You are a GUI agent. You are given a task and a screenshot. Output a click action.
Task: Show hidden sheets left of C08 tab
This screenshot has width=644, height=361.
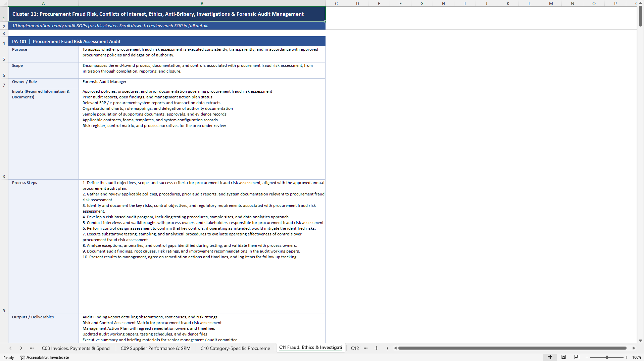(32, 348)
